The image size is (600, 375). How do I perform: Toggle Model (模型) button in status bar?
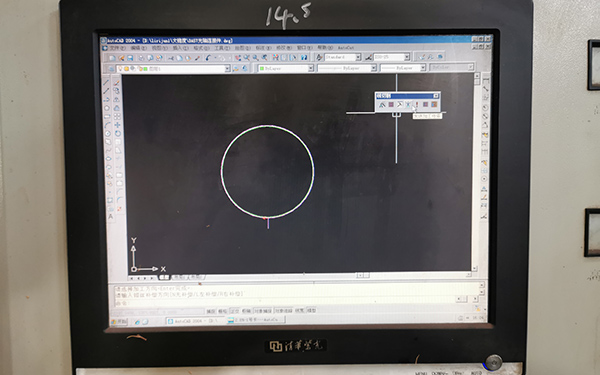click(312, 311)
